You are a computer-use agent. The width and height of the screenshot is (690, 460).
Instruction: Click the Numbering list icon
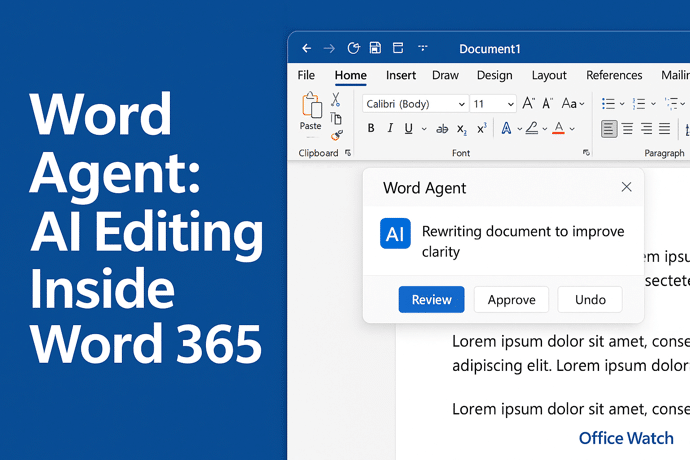point(639,104)
